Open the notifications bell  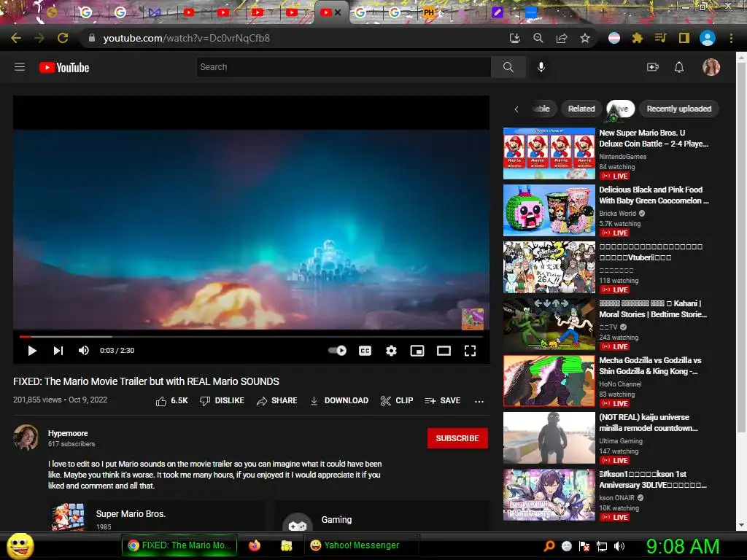679,67
